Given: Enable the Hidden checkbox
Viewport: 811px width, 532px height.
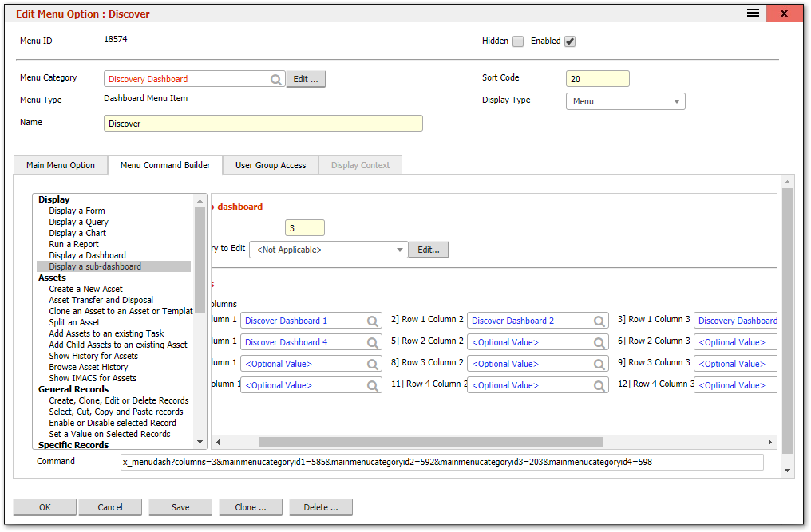Looking at the screenshot, I should (516, 41).
